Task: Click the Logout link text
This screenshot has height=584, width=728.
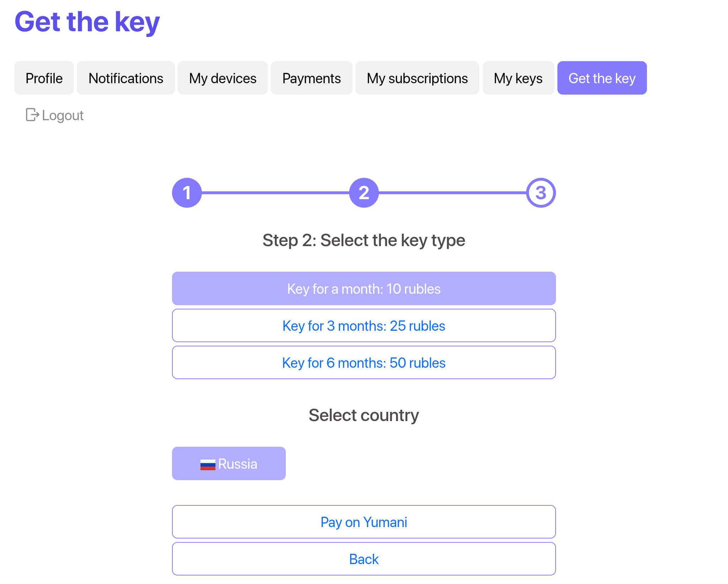Action: [x=63, y=116]
